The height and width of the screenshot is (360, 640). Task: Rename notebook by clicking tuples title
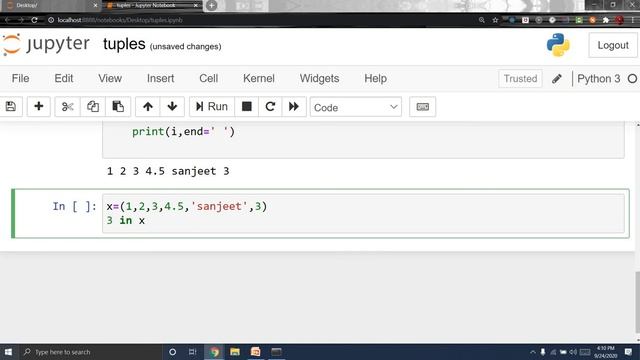coord(124,44)
